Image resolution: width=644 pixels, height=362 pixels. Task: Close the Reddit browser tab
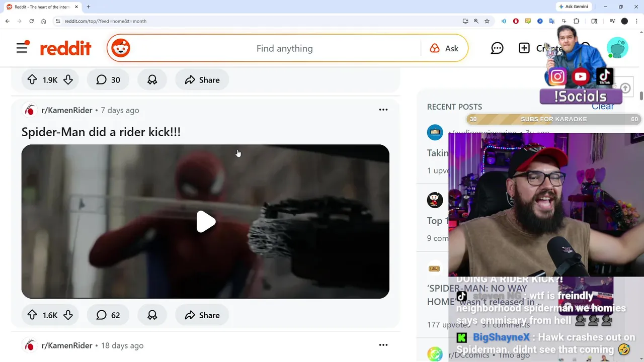tap(76, 7)
